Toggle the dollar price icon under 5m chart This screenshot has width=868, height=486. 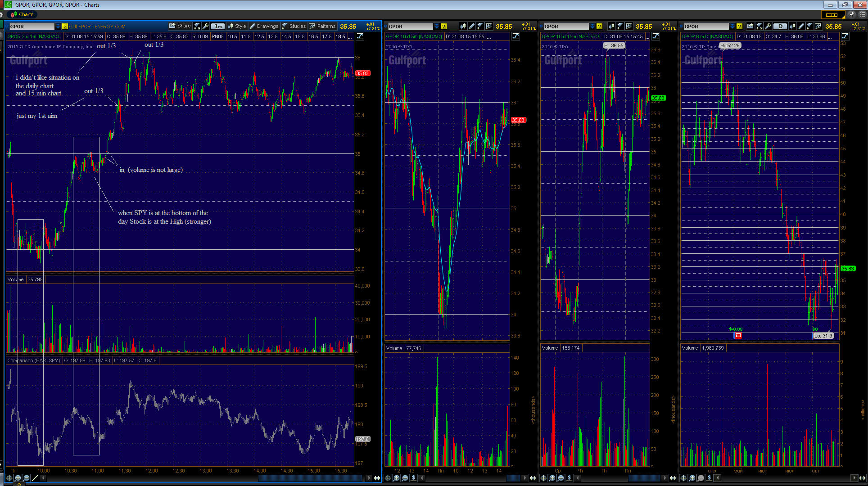(413, 478)
